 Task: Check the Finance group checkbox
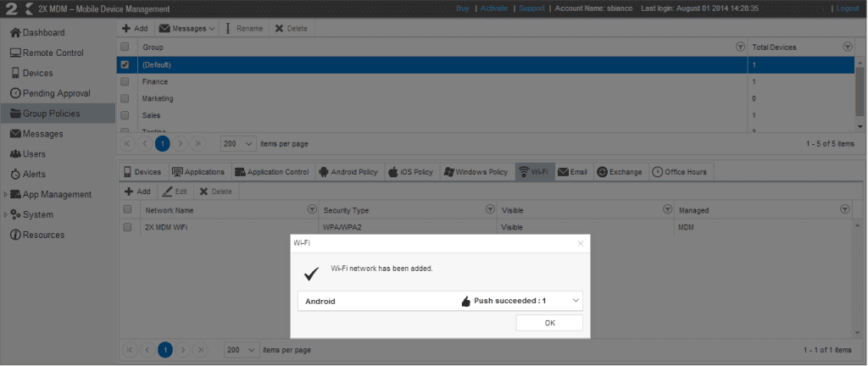[125, 81]
